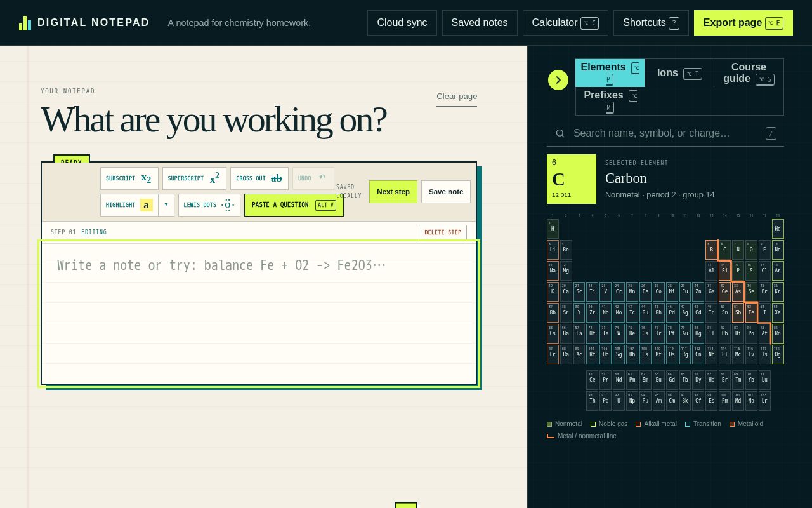The width and height of the screenshot is (812, 508).
Task: Select Hydrogen in the periodic table
Action: (x=553, y=229)
